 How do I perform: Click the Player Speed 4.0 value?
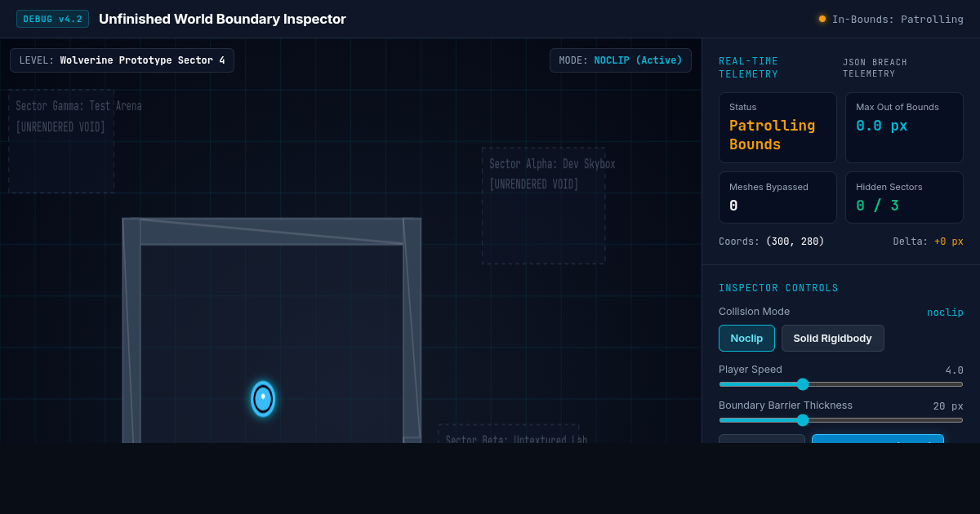[954, 370]
